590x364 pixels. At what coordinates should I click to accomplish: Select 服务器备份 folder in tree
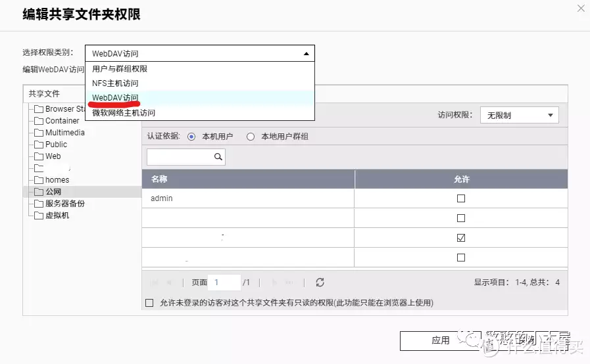click(65, 204)
